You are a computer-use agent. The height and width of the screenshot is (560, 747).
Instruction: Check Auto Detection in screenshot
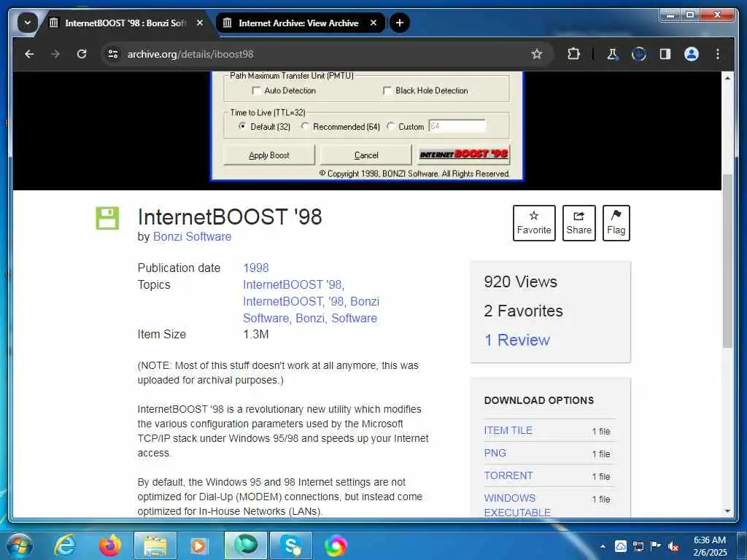[256, 90]
